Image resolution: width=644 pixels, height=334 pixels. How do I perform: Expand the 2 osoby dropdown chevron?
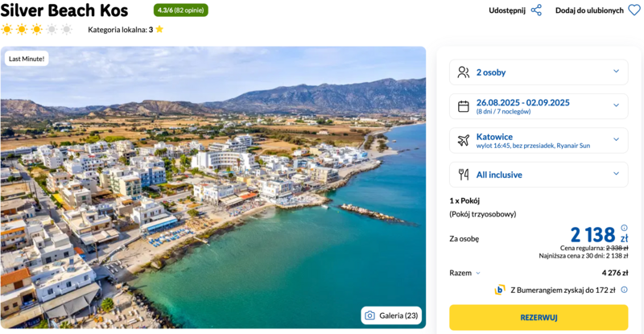(x=616, y=71)
